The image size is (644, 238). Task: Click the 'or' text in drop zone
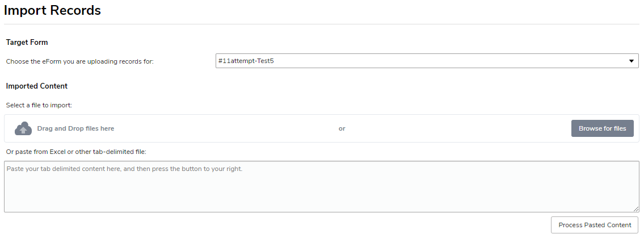pos(342,129)
